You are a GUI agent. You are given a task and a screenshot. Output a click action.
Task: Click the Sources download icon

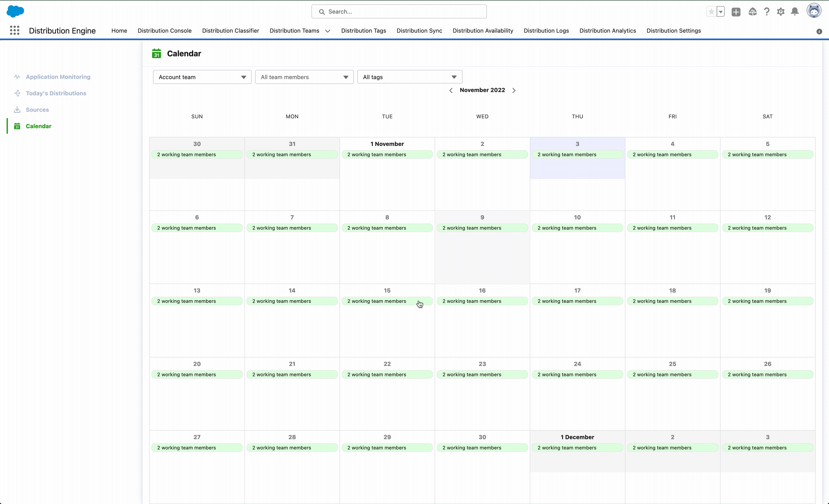click(x=17, y=110)
